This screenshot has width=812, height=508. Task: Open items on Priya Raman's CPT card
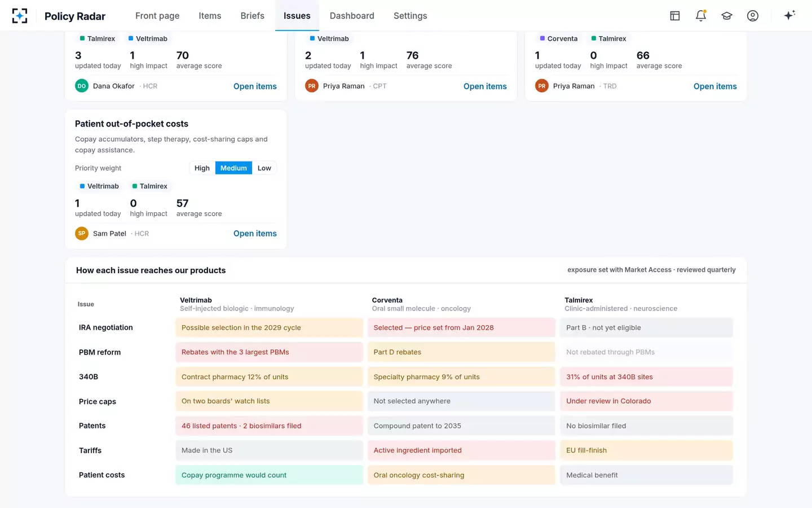pyautogui.click(x=485, y=86)
